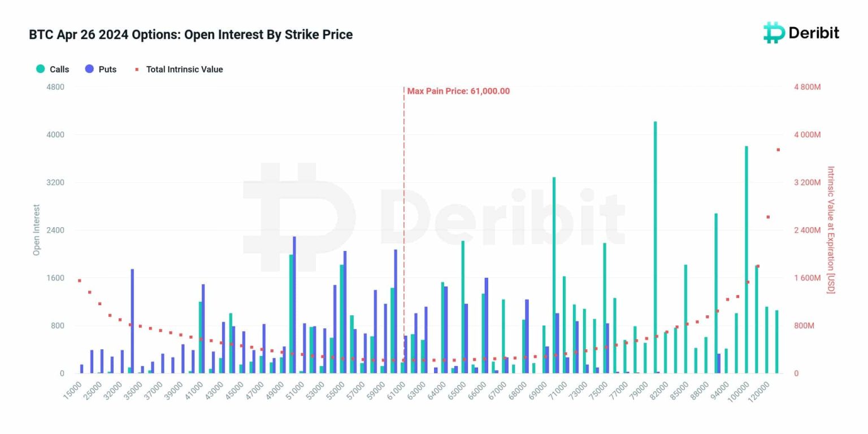Toggle Total Intrinsic Value legend entry

point(179,69)
